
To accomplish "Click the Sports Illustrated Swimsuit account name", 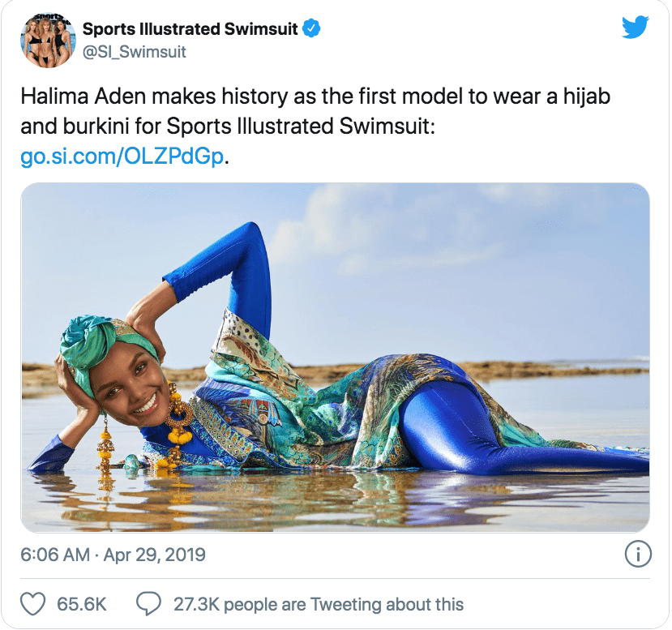I will (190, 28).
